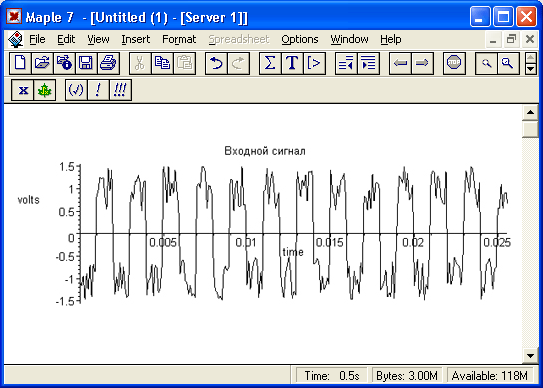Open the Insert menu

click(136, 39)
